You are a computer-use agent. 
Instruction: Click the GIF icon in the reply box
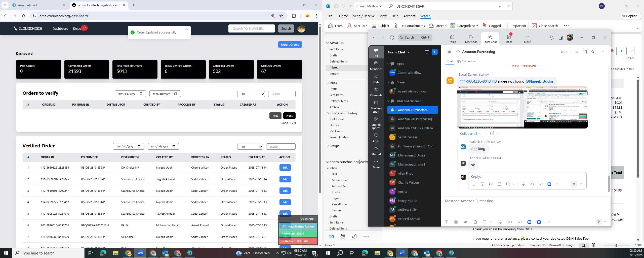(491, 184)
